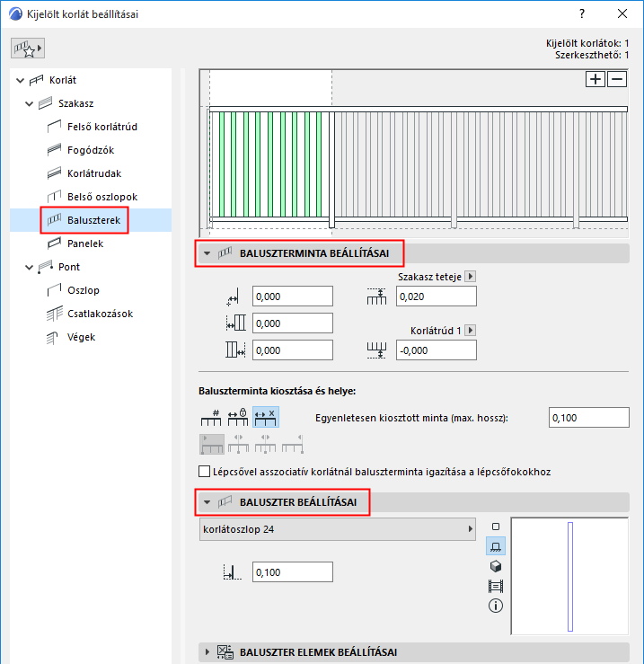Close the Kijelölt korlát beállításai dialog
This screenshot has height=664, width=644.
click(x=622, y=13)
